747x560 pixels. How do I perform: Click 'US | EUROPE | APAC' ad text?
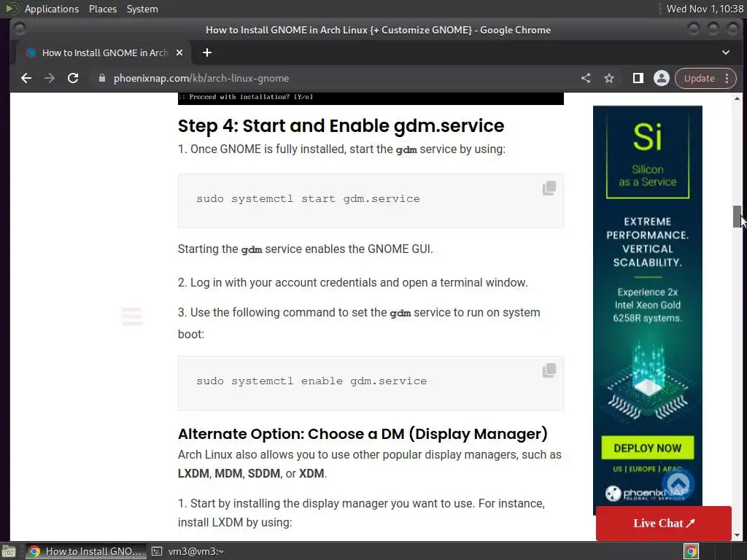coord(647,469)
